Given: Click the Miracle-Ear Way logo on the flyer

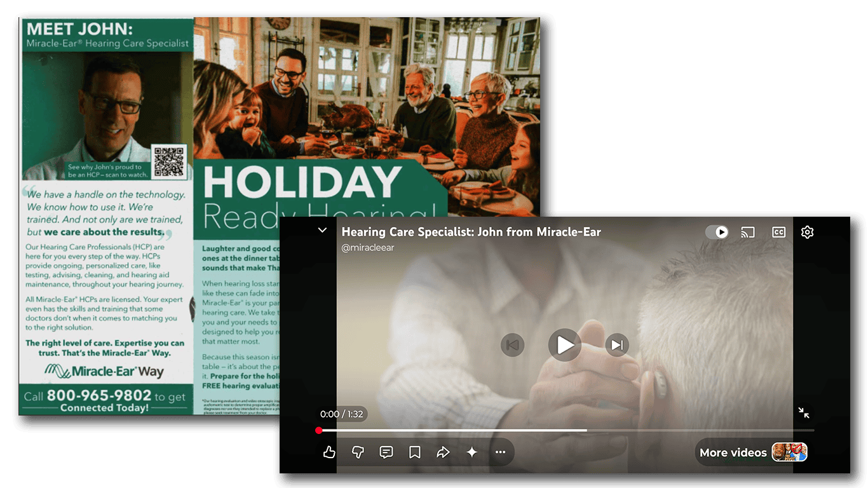Looking at the screenshot, I should (x=105, y=371).
